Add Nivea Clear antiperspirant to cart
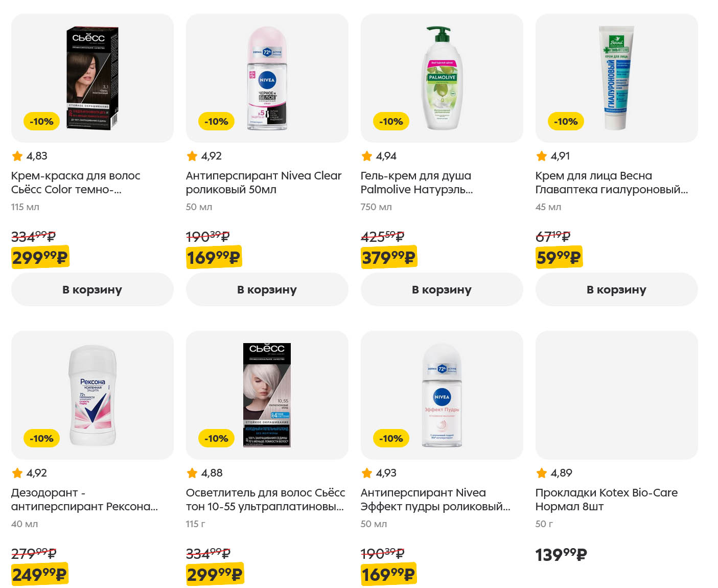Viewport: 718px width, 588px height. point(267,289)
